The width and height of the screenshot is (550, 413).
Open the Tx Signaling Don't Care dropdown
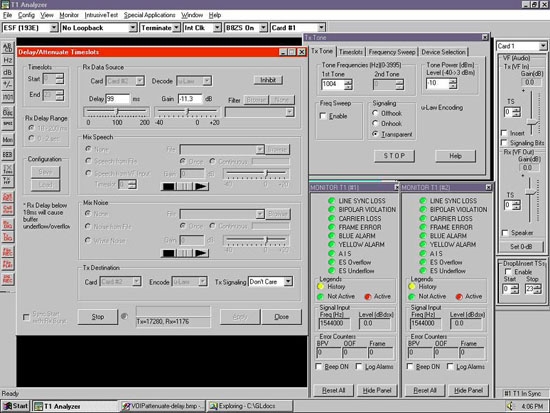[288, 281]
